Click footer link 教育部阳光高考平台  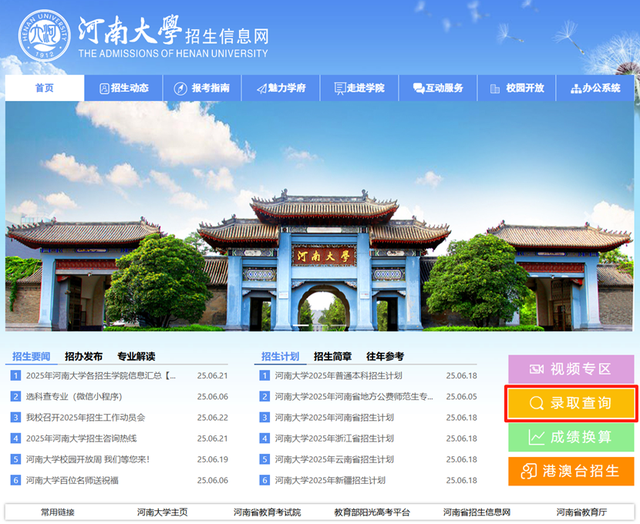[x=372, y=512]
